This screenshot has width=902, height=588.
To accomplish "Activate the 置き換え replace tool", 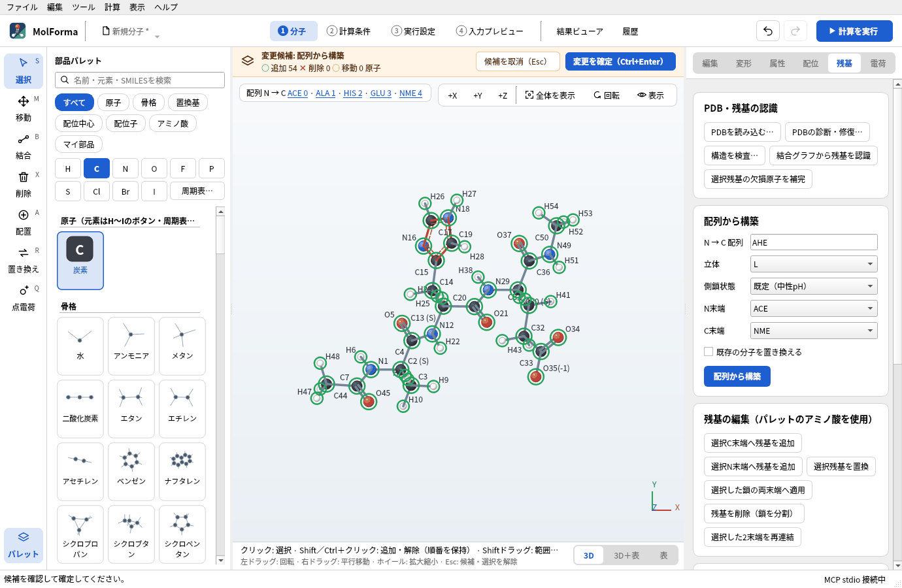I will 24,260.
